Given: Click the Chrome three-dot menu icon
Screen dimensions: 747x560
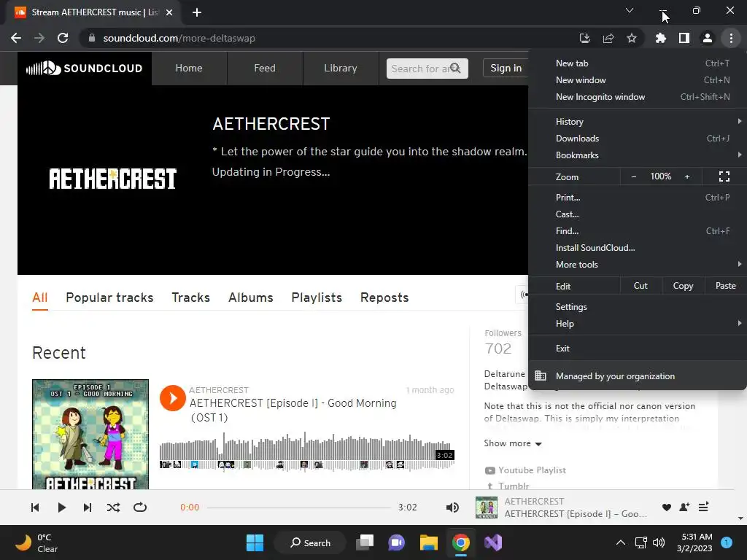Looking at the screenshot, I should pyautogui.click(x=731, y=38).
